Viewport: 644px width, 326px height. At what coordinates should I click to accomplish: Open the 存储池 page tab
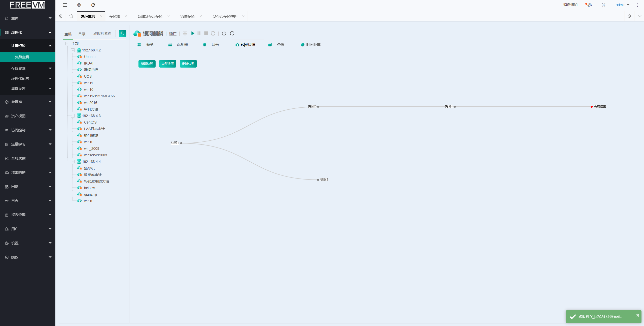click(x=115, y=16)
